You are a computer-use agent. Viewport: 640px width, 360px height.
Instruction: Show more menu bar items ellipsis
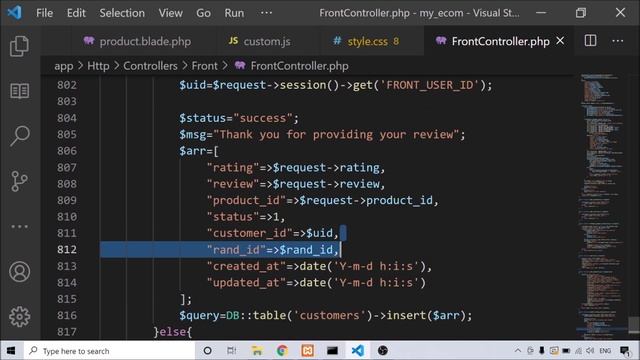pyautogui.click(x=267, y=13)
